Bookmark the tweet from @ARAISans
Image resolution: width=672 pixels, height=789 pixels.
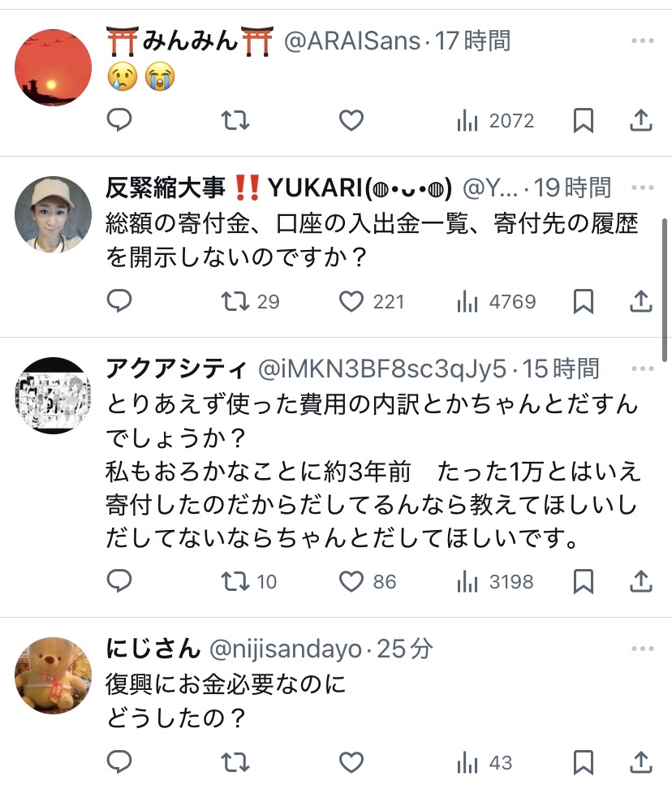[584, 120]
